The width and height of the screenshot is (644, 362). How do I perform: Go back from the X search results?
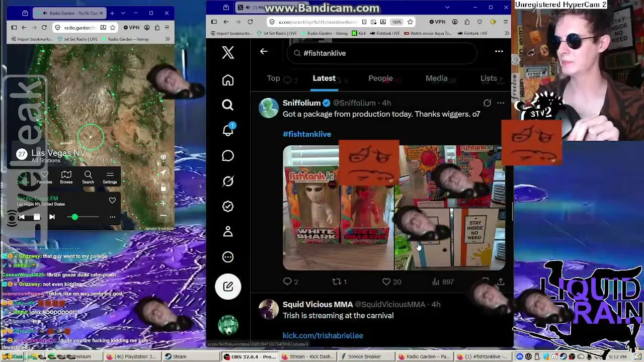coord(264,51)
